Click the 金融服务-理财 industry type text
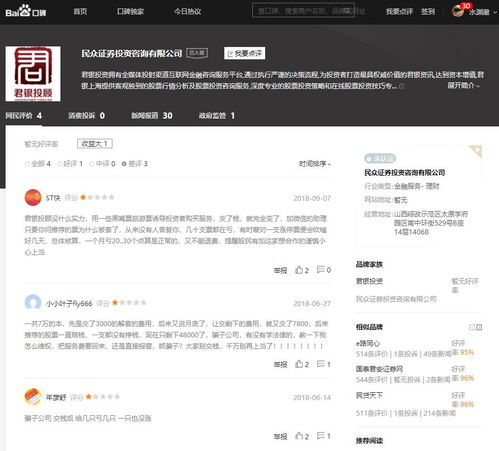The height and width of the screenshot is (451, 499). 417,186
